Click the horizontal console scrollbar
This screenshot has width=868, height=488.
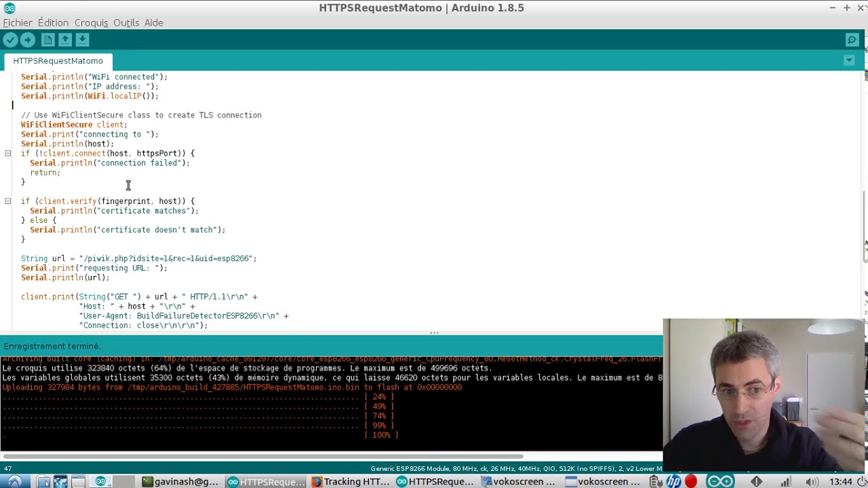[262, 456]
